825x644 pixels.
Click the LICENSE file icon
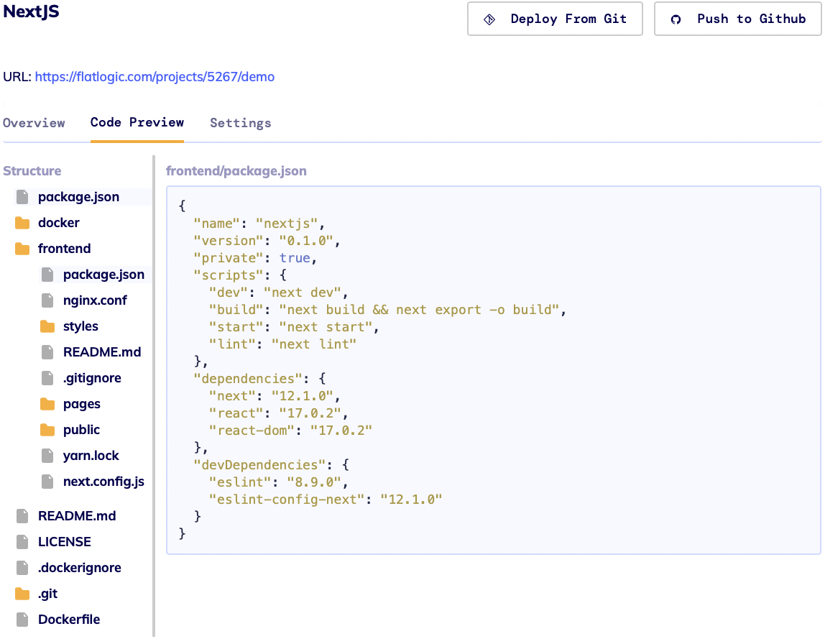(22, 541)
